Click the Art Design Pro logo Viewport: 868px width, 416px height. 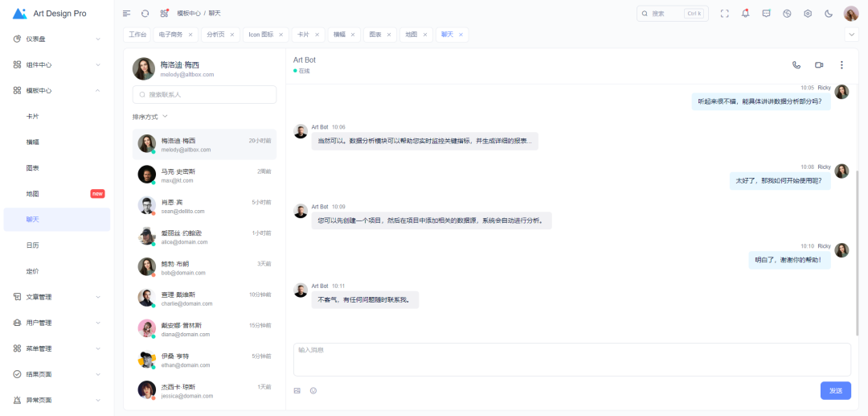pos(19,14)
